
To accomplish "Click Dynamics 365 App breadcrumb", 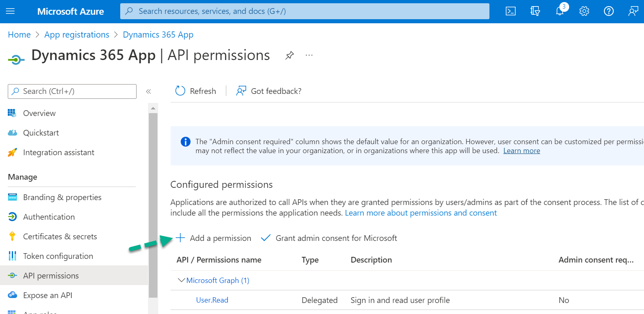I will pyautogui.click(x=158, y=35).
